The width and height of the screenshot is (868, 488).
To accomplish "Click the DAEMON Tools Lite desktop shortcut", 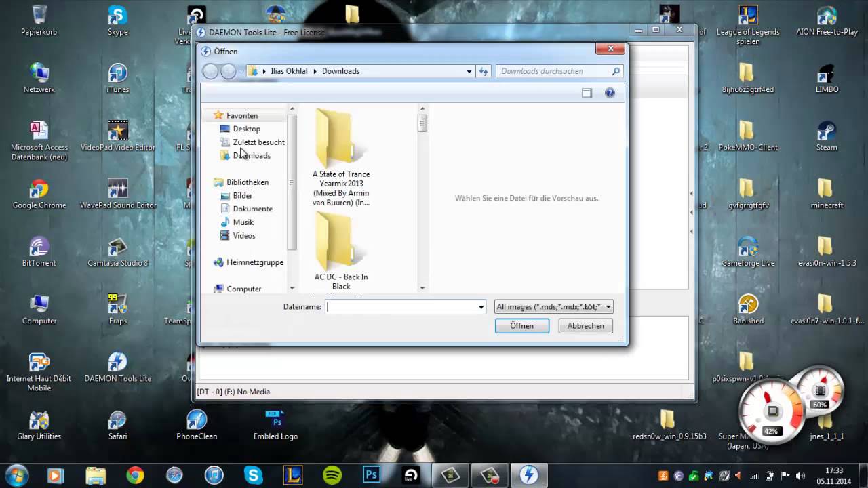I will pos(117,367).
